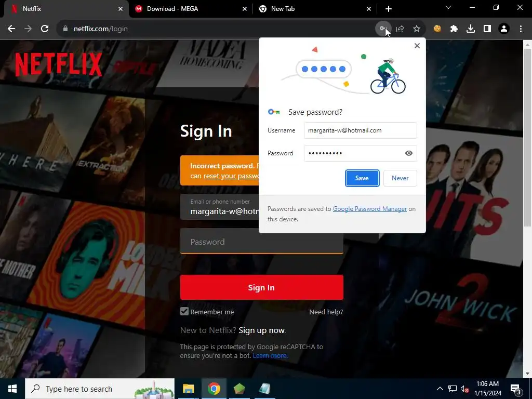Show password with the eye icon
The height and width of the screenshot is (399, 532).
point(408,153)
